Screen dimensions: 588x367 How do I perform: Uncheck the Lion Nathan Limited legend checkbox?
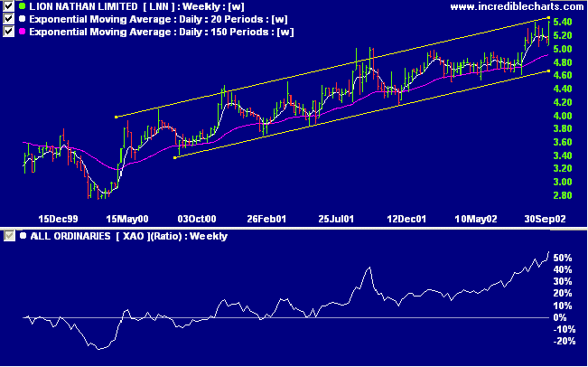tap(9, 6)
